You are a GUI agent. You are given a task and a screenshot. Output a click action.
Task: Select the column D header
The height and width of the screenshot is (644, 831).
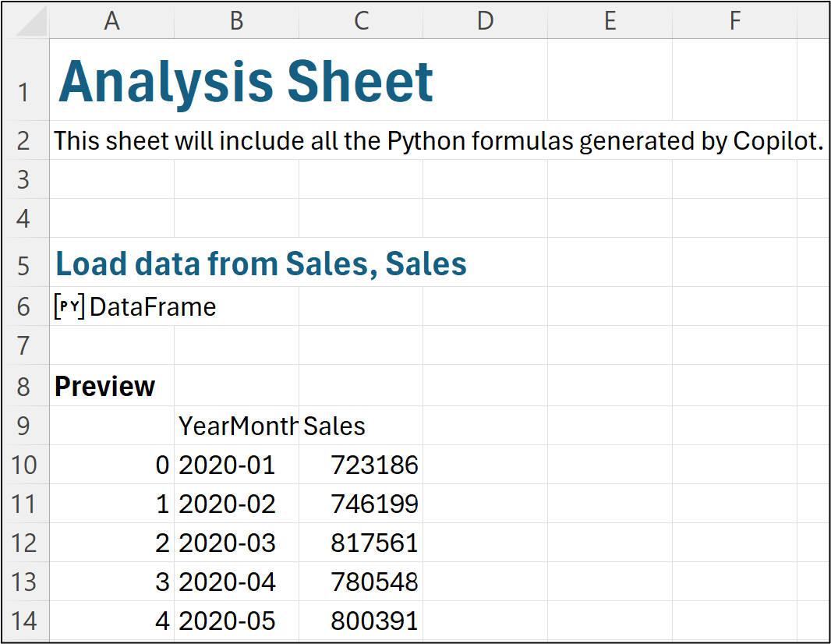(x=485, y=21)
